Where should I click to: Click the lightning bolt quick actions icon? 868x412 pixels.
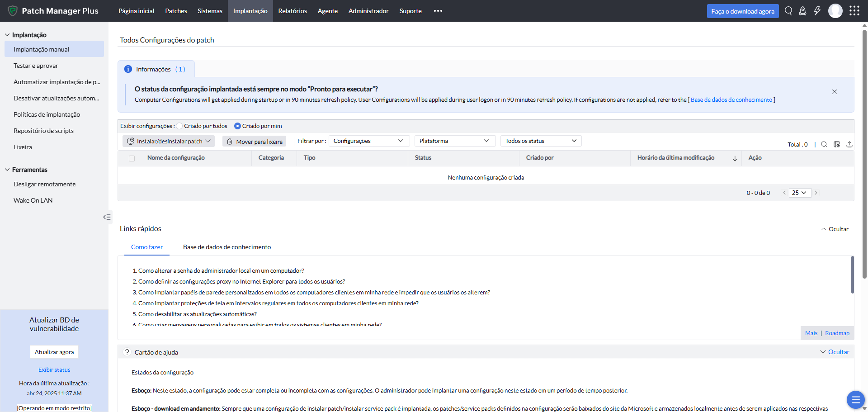pyautogui.click(x=817, y=11)
